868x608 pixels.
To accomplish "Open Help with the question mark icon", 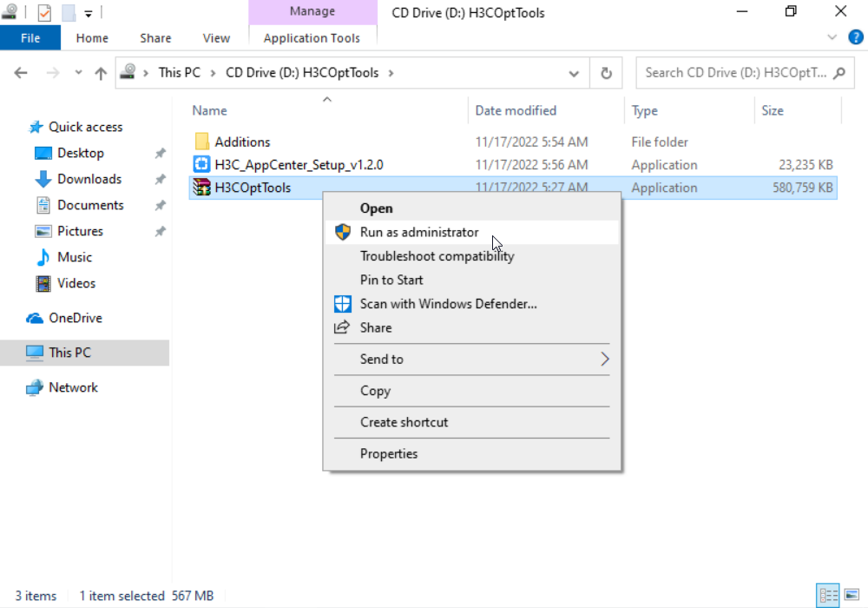I will point(855,37).
